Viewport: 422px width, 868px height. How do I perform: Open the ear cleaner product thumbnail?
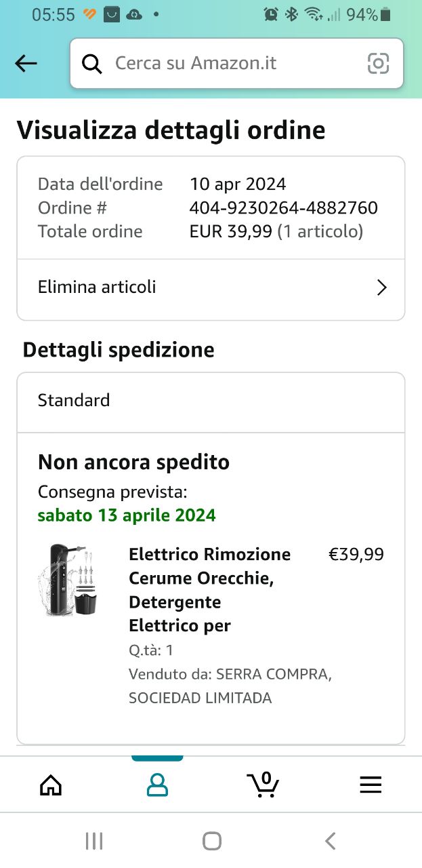[68, 580]
